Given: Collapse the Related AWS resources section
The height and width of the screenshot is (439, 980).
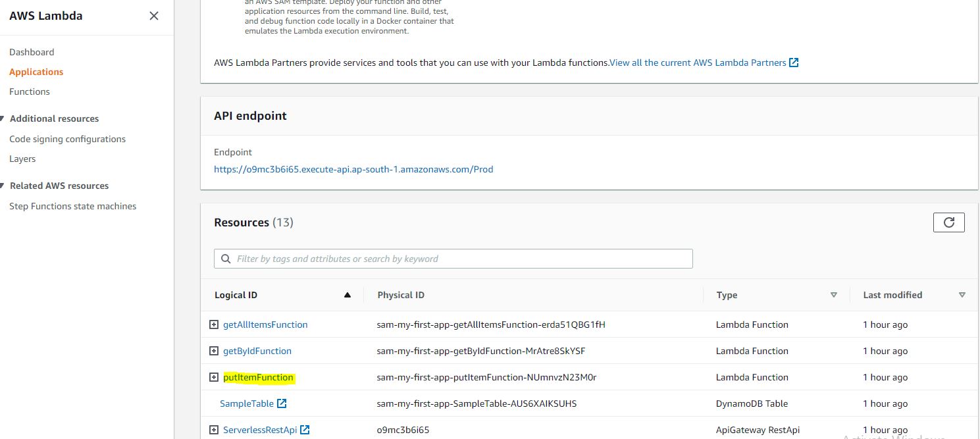Looking at the screenshot, I should pyautogui.click(x=3, y=186).
